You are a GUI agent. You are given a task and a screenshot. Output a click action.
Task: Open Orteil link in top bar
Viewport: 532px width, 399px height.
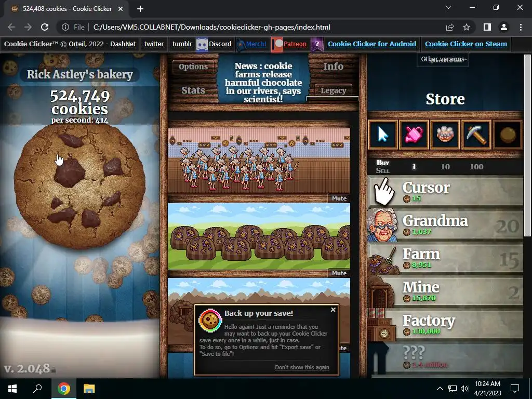coord(77,44)
